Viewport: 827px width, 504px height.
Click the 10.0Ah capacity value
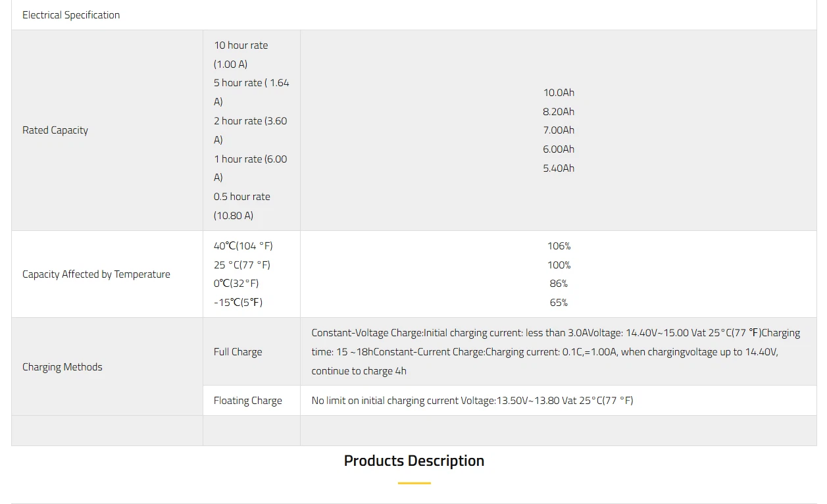[559, 93]
